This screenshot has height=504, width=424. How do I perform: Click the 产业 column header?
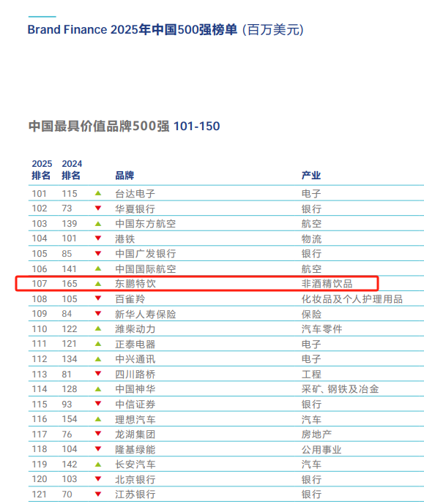(311, 176)
